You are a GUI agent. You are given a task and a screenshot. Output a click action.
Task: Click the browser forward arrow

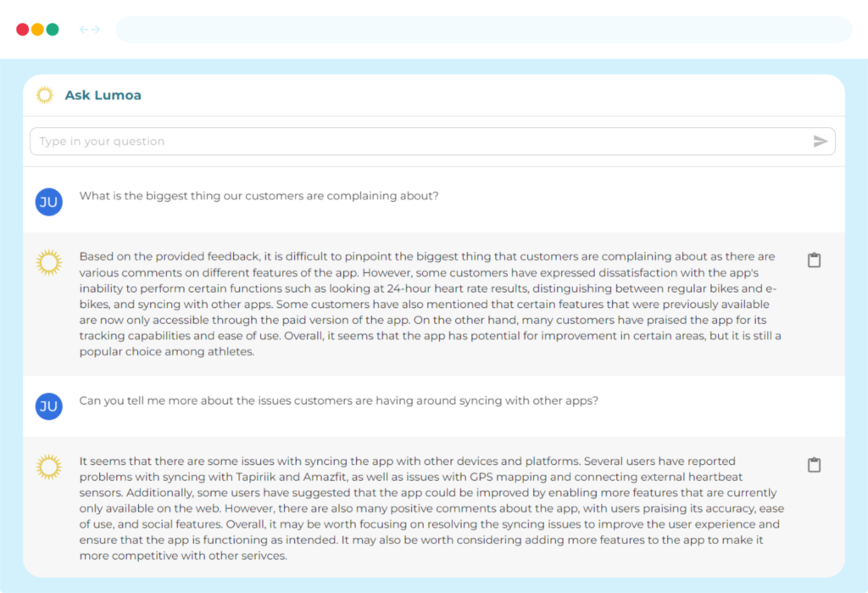94,29
